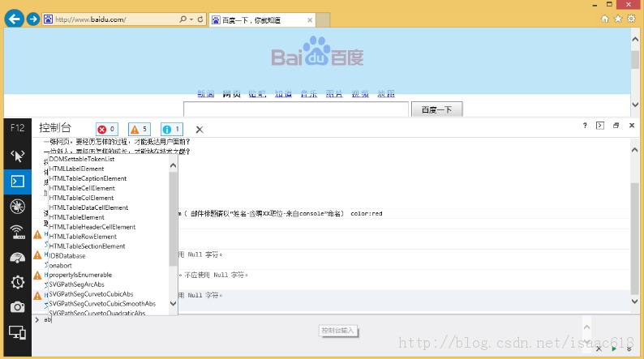Open the Profiler clock icon tool
The image size is (644, 359).
[17, 282]
